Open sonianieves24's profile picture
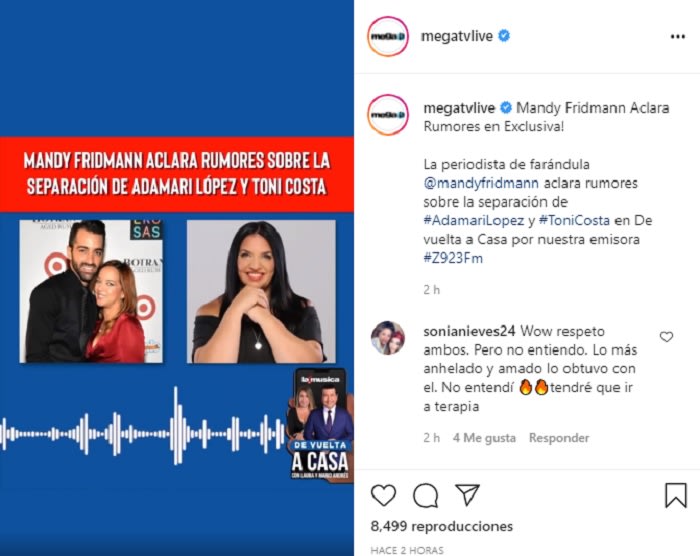This screenshot has height=556, width=700. [388, 338]
